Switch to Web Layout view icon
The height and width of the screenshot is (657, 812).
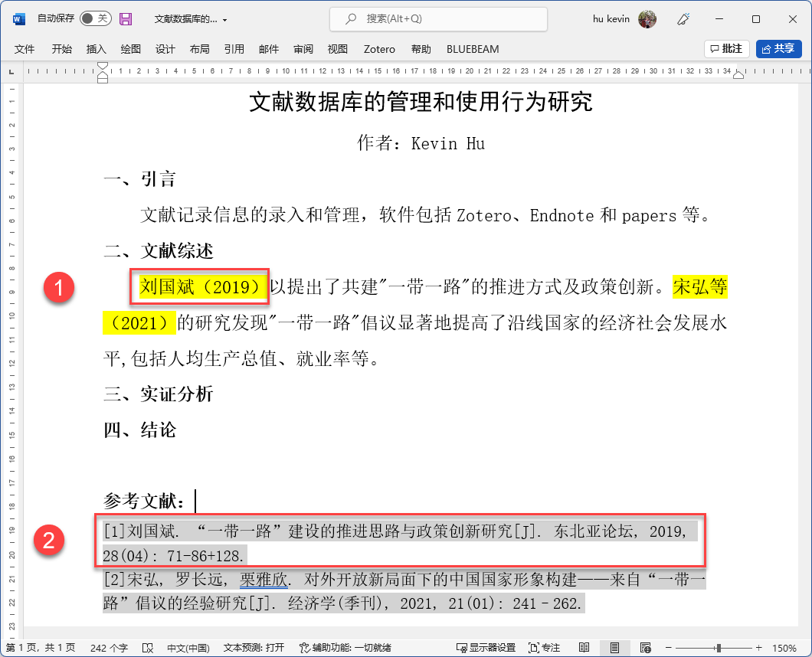pos(645,648)
